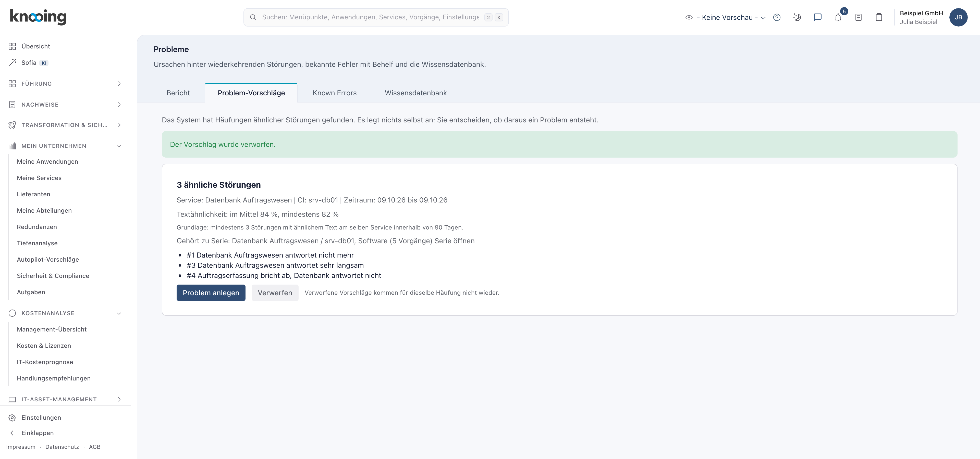Open the Impressum footer link
Viewport: 980px width, 459px height.
(x=20, y=447)
